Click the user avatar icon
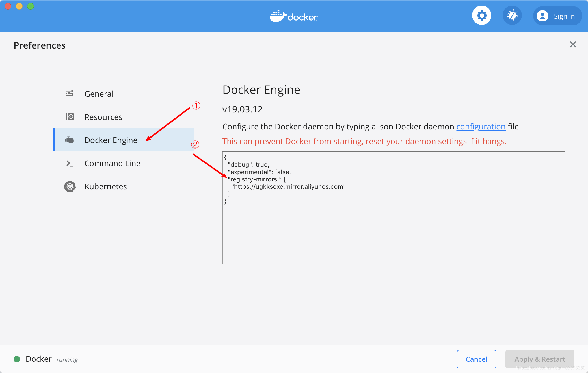This screenshot has height=373, width=588. [x=542, y=16]
